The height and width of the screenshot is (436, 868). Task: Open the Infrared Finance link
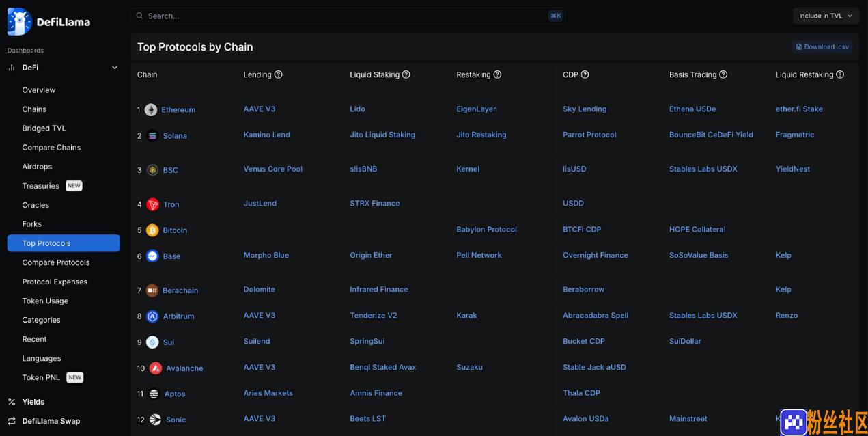click(x=379, y=290)
